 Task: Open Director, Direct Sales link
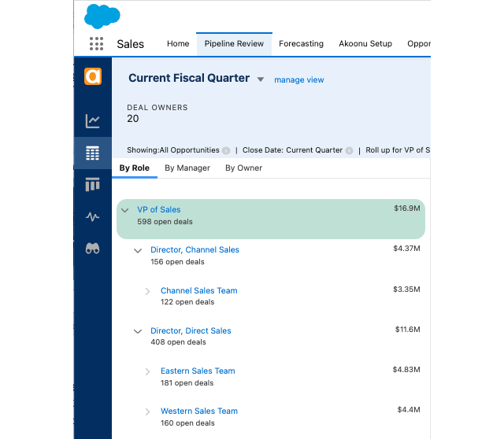[x=191, y=330]
